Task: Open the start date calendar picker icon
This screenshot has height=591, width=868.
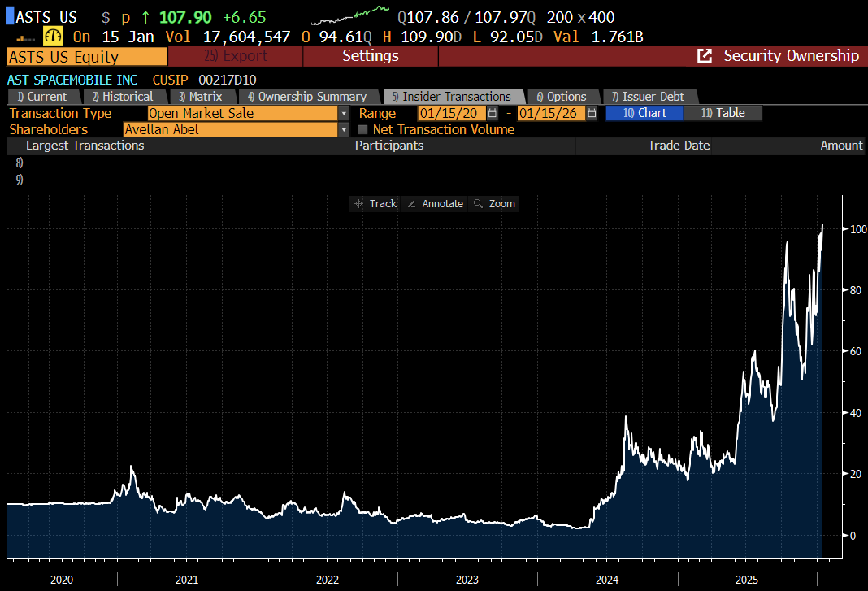Action: coord(493,113)
